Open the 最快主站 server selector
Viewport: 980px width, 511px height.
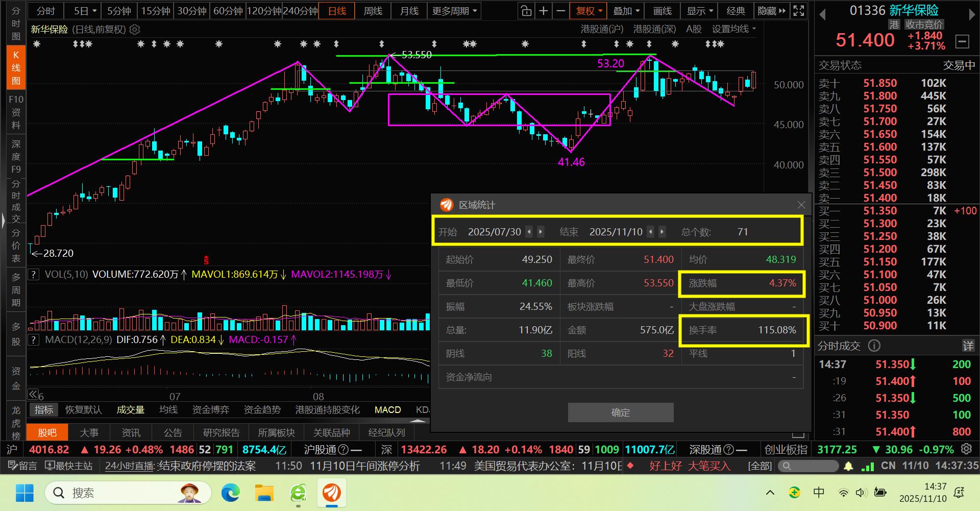pos(69,466)
